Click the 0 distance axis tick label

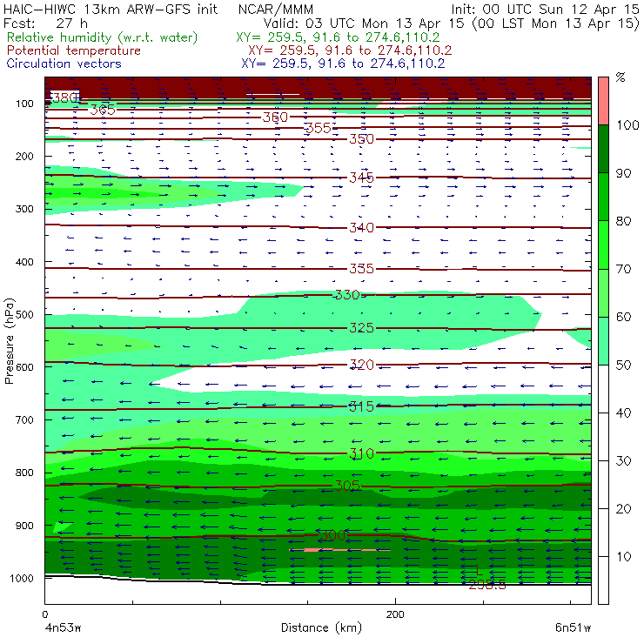(x=45, y=614)
